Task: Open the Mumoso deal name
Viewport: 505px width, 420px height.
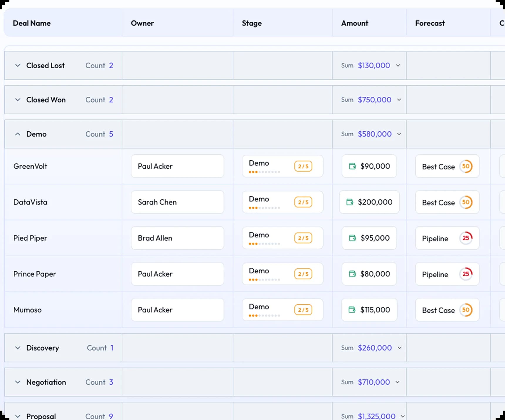Action: (28, 310)
